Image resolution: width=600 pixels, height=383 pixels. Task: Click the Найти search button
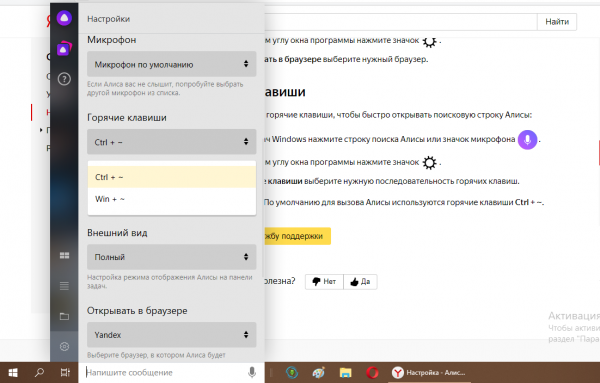click(x=557, y=22)
